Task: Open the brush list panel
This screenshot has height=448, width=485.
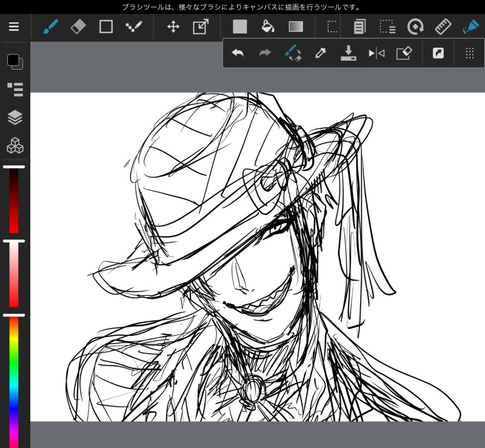Action: tap(15, 90)
